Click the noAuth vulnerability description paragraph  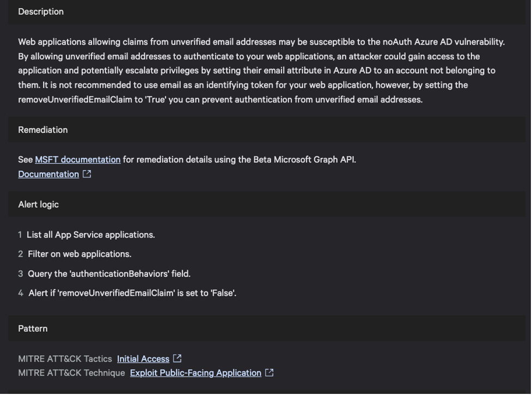261,70
